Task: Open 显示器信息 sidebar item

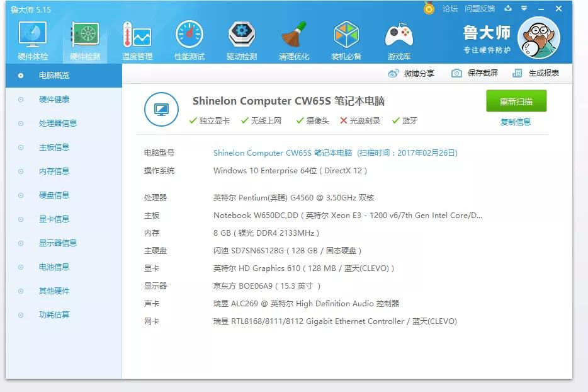Action: tap(64, 243)
